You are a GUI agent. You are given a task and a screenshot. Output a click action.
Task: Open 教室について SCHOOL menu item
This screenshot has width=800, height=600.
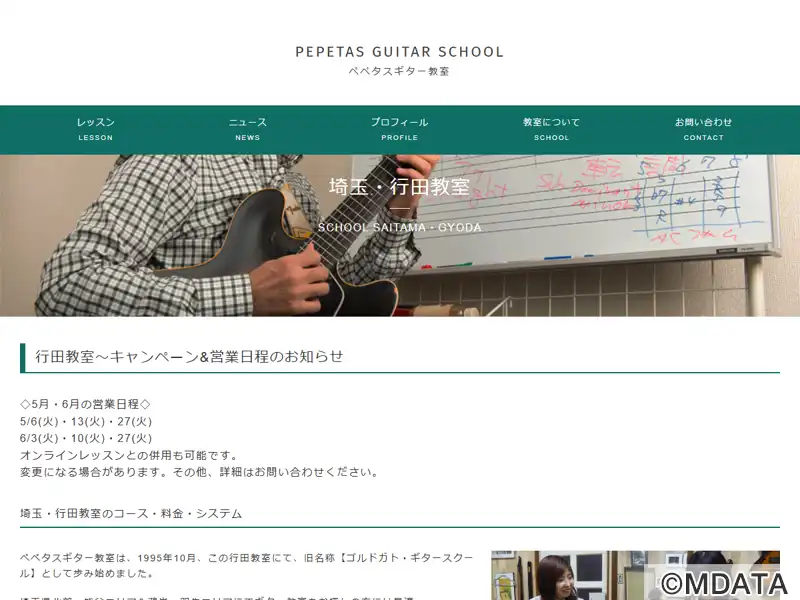click(551, 130)
